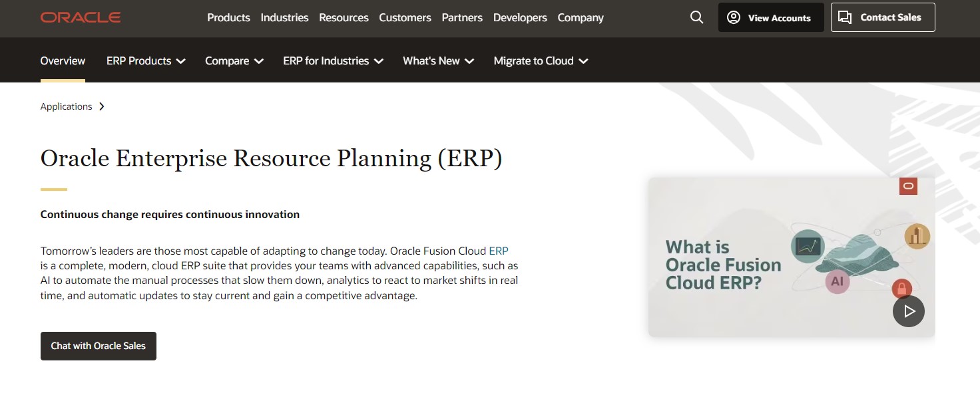Click the Contact Sales button
Image resolution: width=980 pixels, height=393 pixels.
click(x=882, y=18)
